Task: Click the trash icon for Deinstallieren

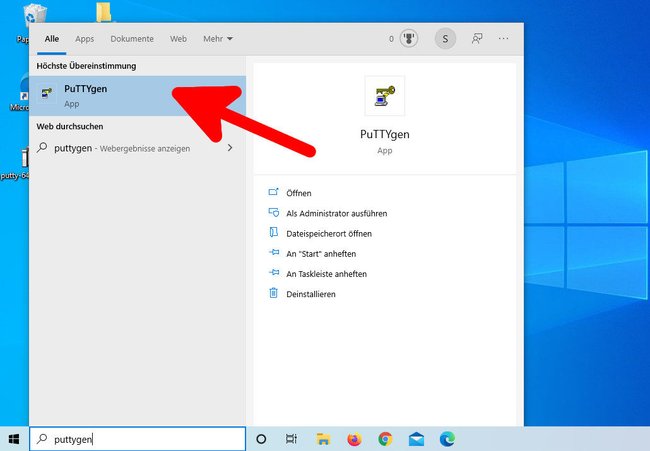Action: click(x=274, y=293)
